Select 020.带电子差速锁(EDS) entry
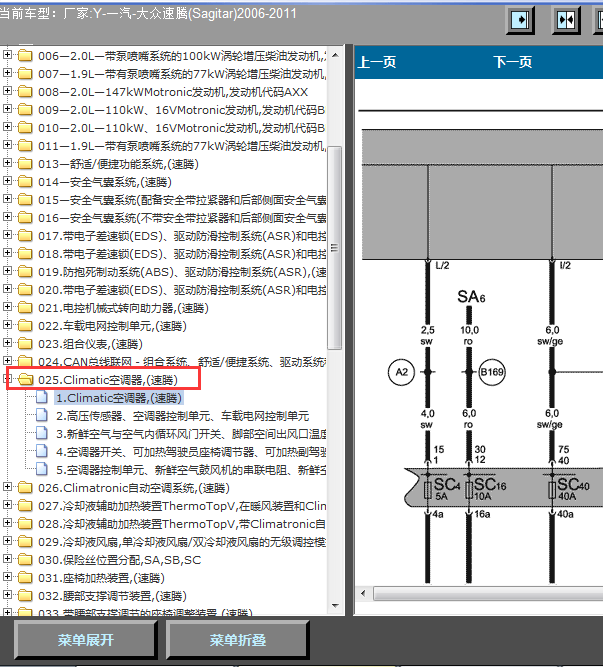The height and width of the screenshot is (667, 603). pyautogui.click(x=182, y=290)
